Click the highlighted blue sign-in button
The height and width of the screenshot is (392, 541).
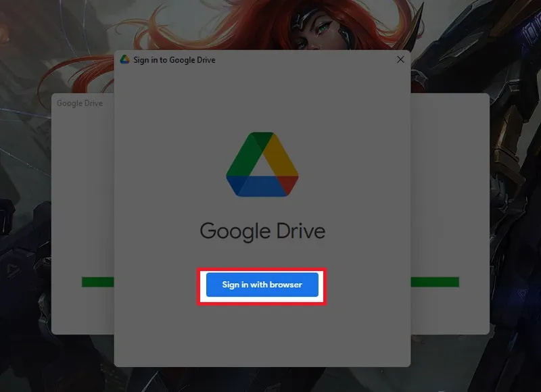click(261, 285)
